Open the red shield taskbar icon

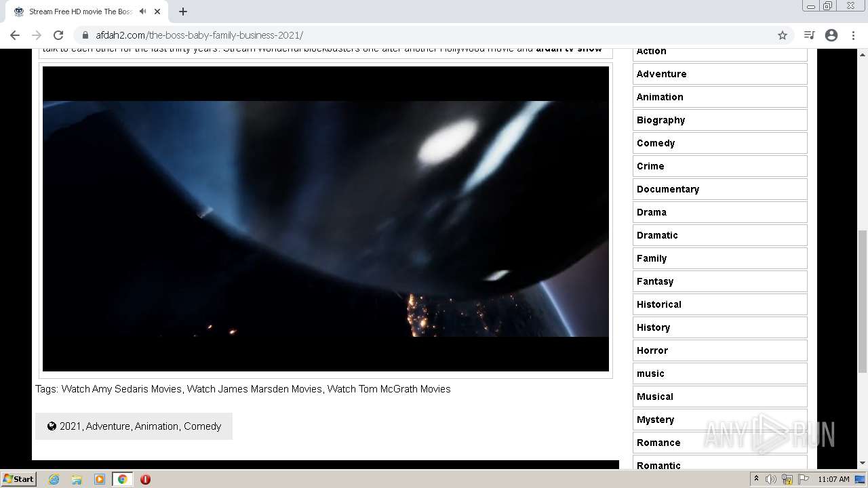coord(145,479)
